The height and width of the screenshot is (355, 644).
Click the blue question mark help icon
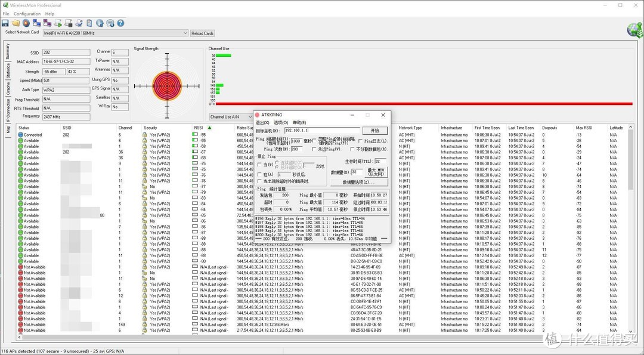coord(120,23)
